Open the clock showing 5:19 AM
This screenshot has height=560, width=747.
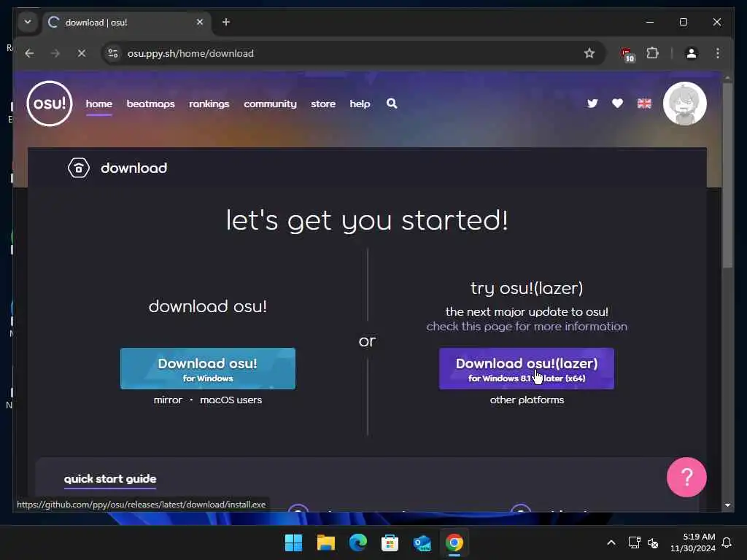coord(693,542)
